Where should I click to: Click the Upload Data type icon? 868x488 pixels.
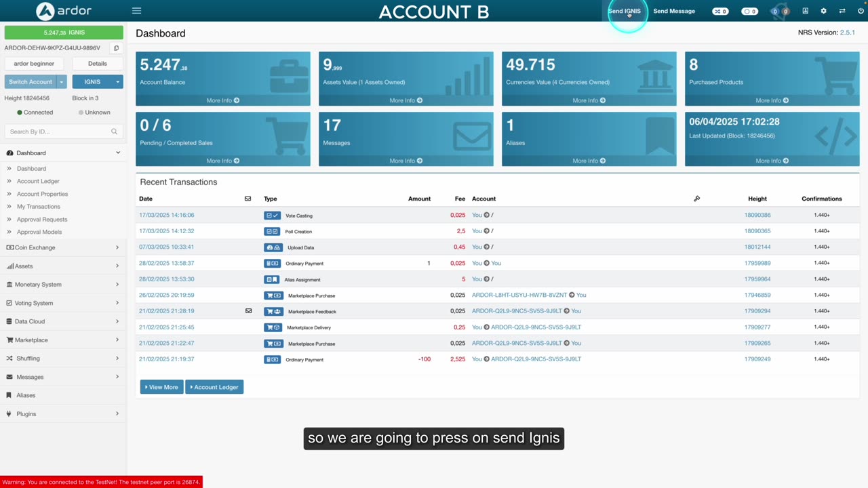coord(272,247)
